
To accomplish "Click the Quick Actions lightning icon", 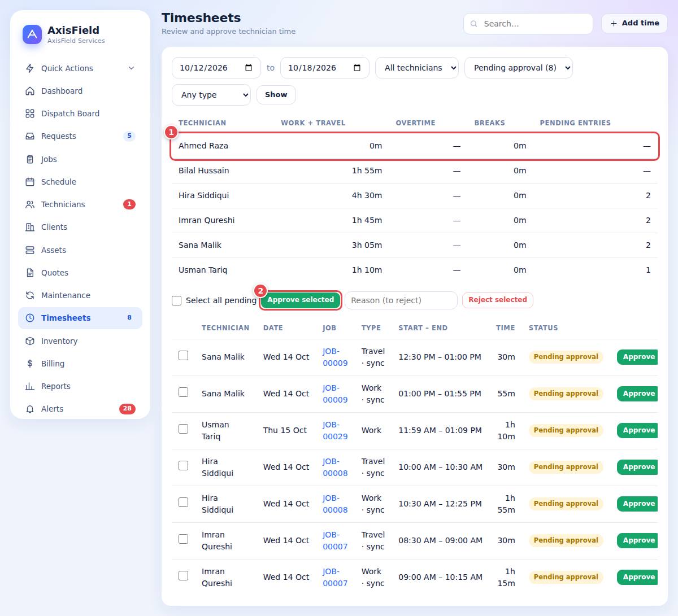I will click(x=30, y=68).
